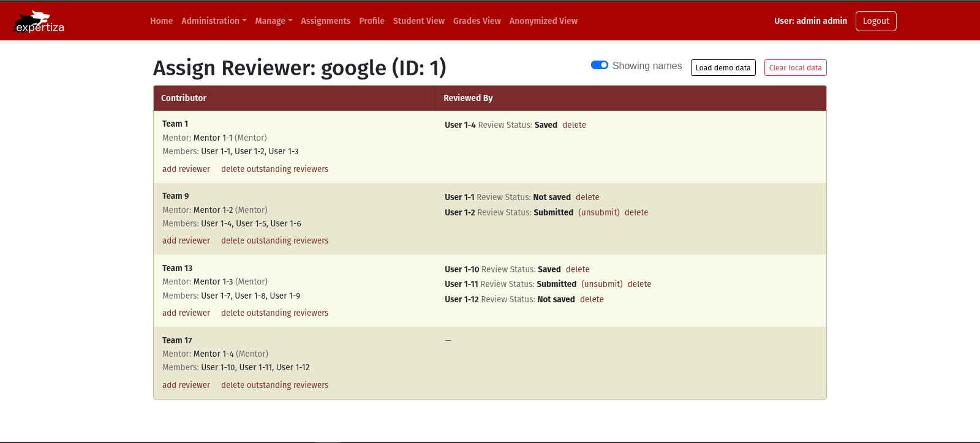This screenshot has width=980, height=443.
Task: Delete reviewer User 1-12
Action: coord(592,300)
